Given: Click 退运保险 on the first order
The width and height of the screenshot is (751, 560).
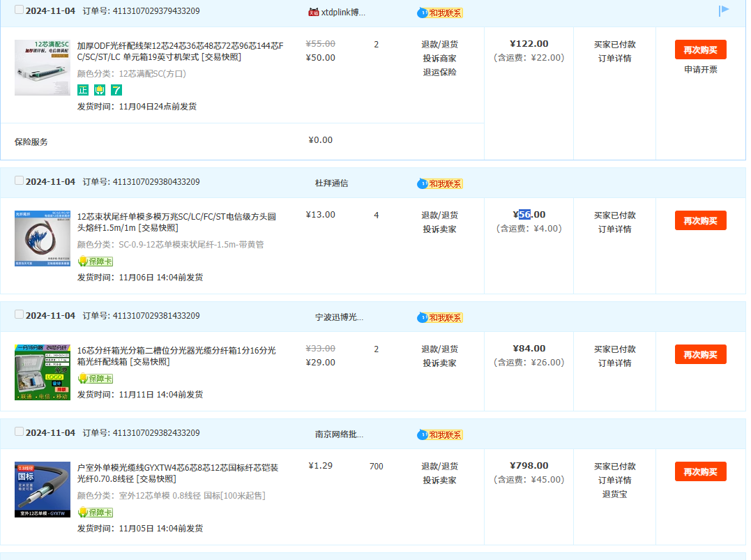Looking at the screenshot, I should pyautogui.click(x=439, y=72).
